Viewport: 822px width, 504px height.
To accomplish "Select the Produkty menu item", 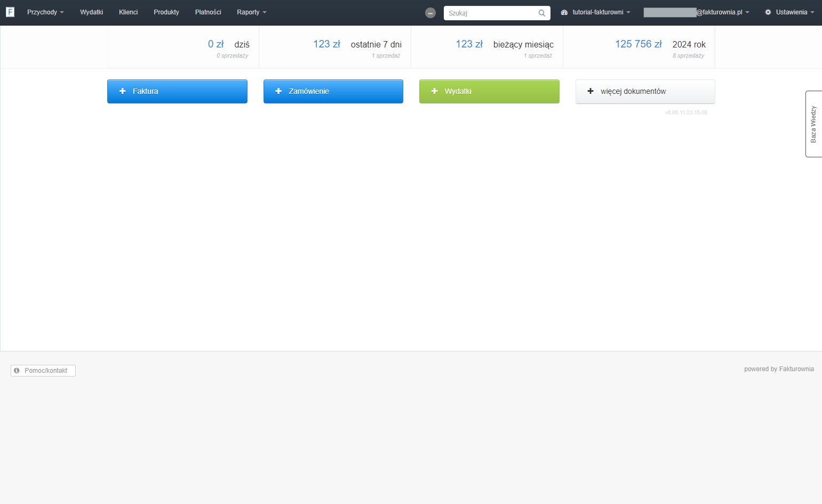I will tap(166, 12).
